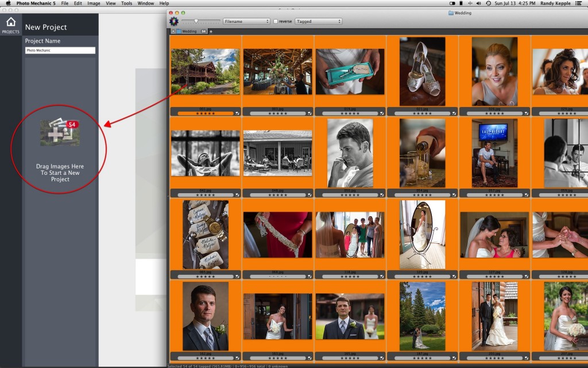The image size is (588, 368).
Task: Toggle tag checkbox on 019.jpg
Action: coord(381,113)
